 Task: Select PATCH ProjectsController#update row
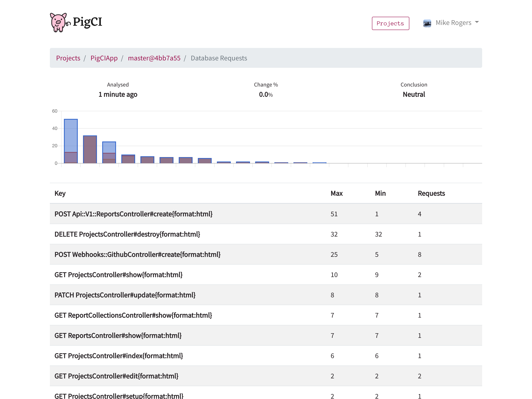tap(125, 295)
